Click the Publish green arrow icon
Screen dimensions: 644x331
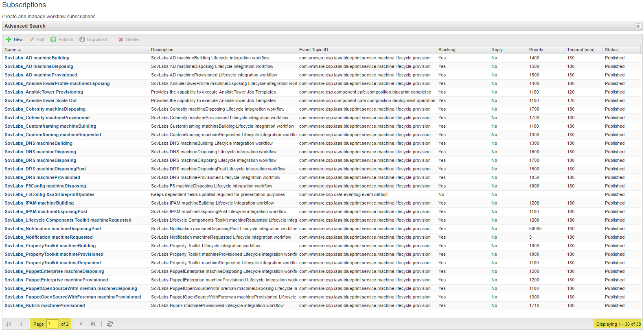(53, 39)
